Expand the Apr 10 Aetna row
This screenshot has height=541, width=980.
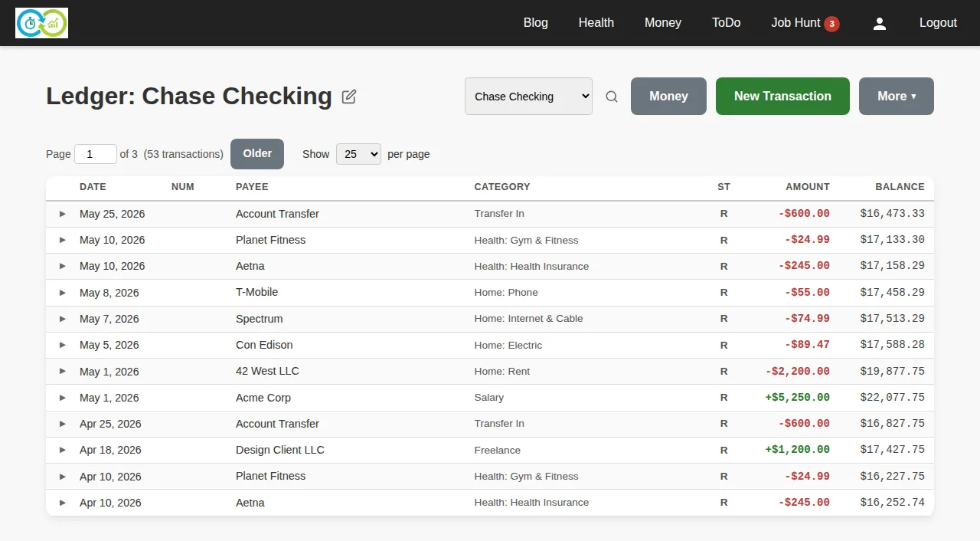point(63,503)
